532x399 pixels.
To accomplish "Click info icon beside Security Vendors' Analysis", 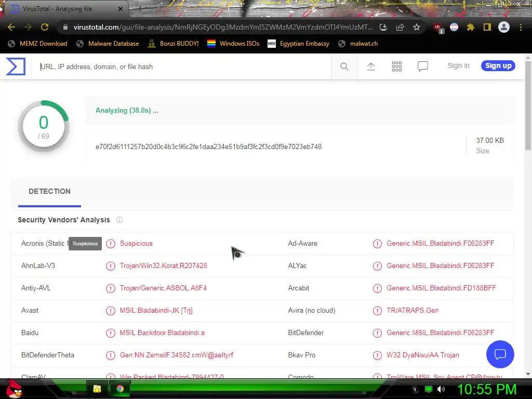I will click(x=119, y=220).
